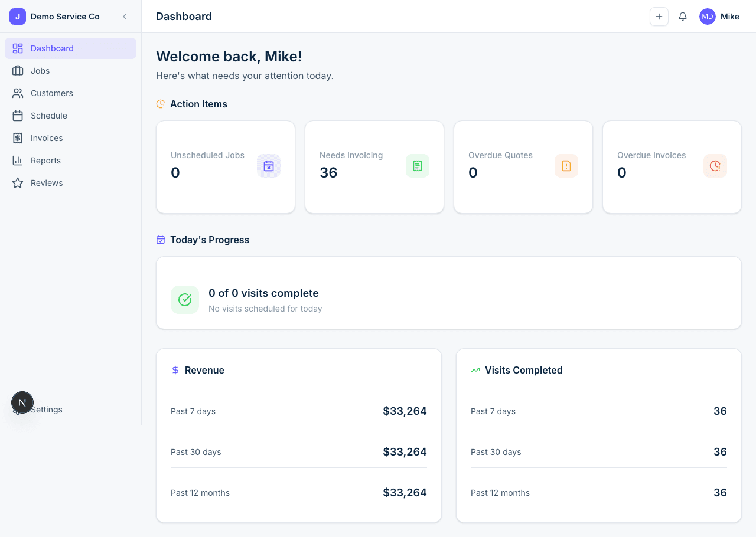This screenshot has width=756, height=537.
Task: Click Revenue 'Past 12 months' label
Action: point(200,493)
